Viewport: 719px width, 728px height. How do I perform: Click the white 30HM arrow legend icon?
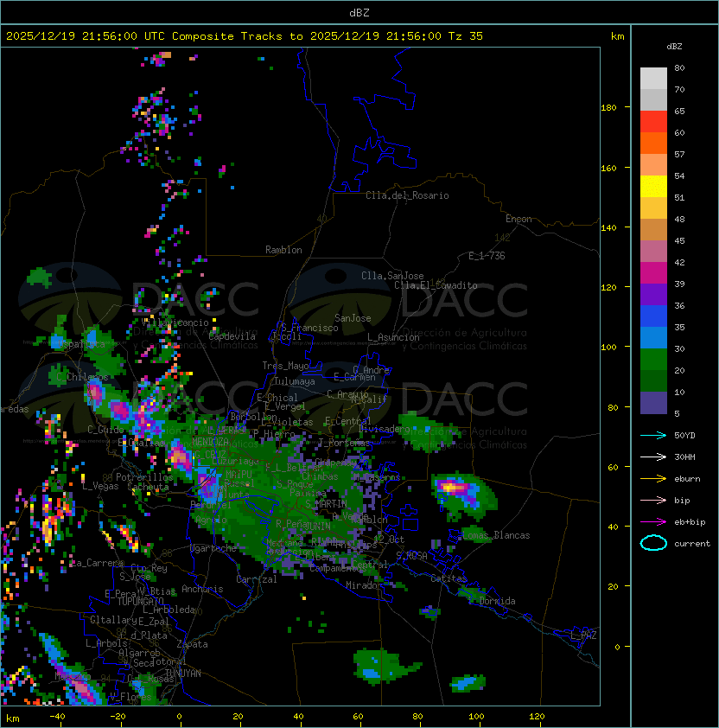[x=653, y=457]
